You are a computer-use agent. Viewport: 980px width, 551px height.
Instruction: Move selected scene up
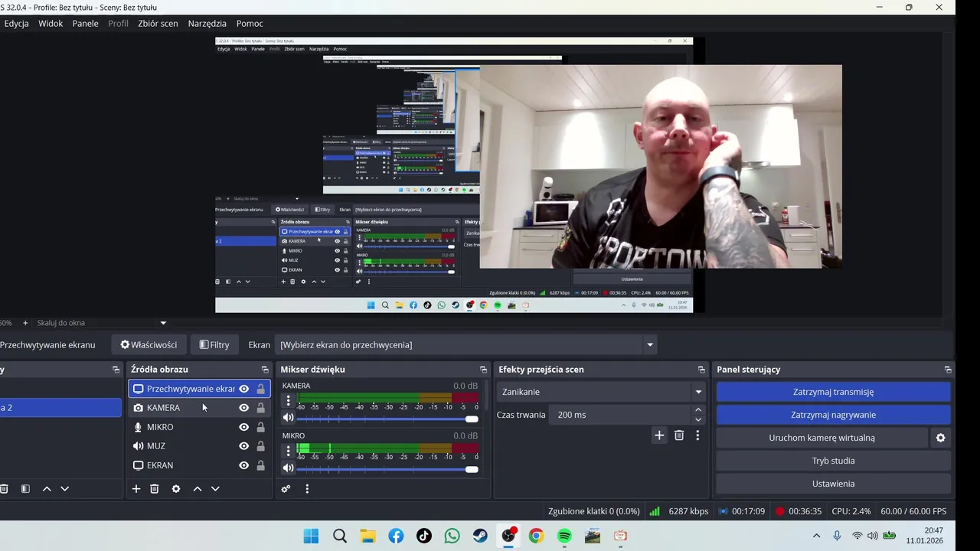pyautogui.click(x=47, y=489)
